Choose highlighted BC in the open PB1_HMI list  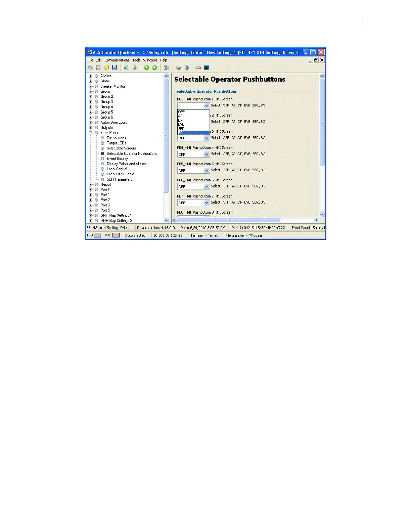pos(193,133)
